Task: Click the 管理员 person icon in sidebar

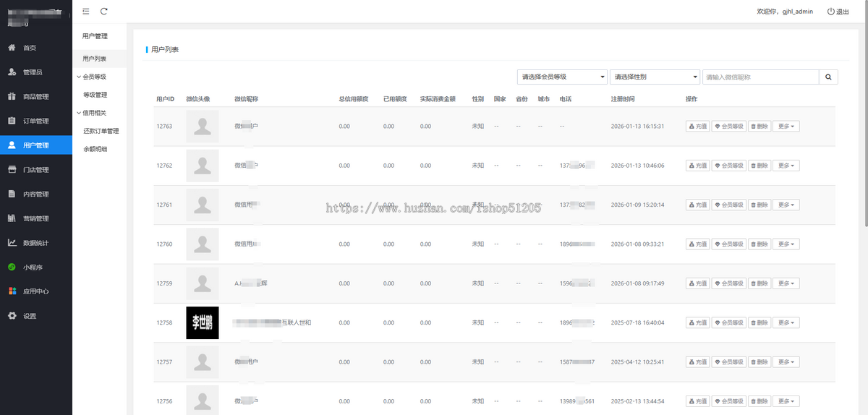Action: pyautogui.click(x=12, y=72)
